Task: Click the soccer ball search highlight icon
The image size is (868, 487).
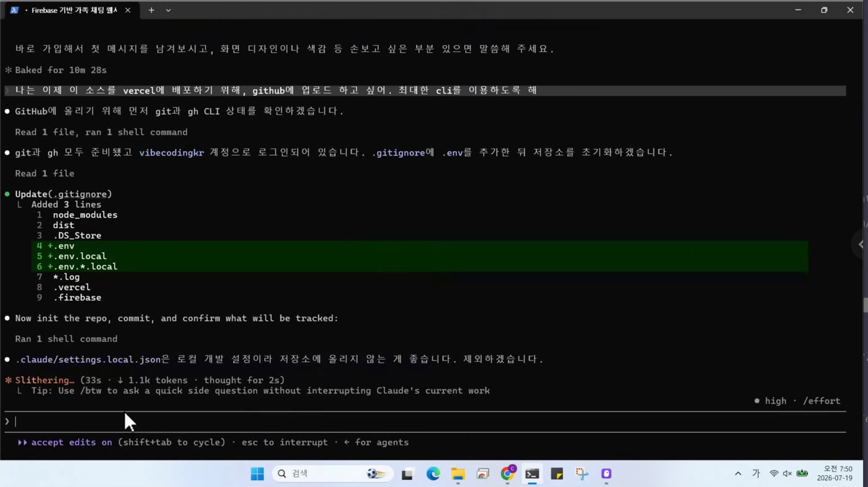Action: pos(376,474)
